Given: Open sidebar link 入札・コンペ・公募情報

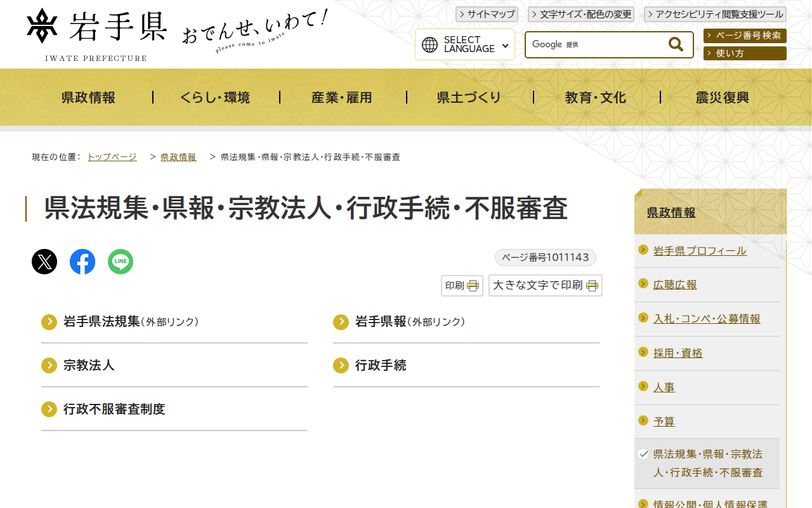Looking at the screenshot, I should pos(707,319).
